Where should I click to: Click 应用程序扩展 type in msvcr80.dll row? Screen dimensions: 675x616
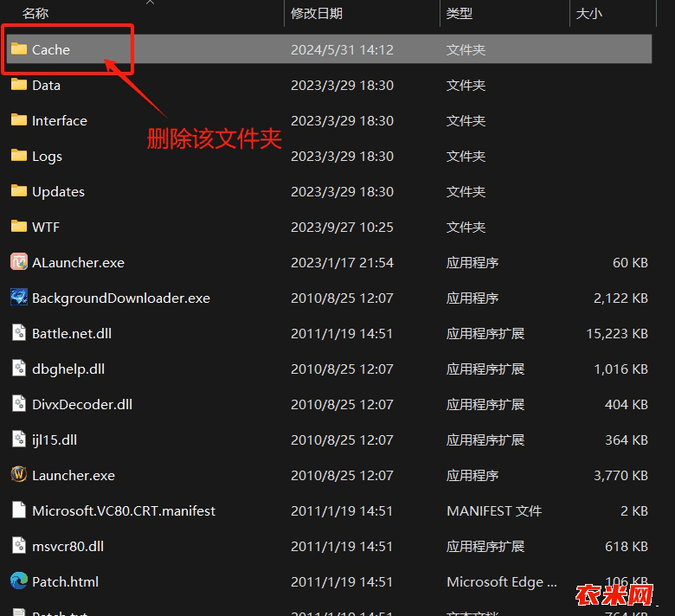(x=485, y=546)
